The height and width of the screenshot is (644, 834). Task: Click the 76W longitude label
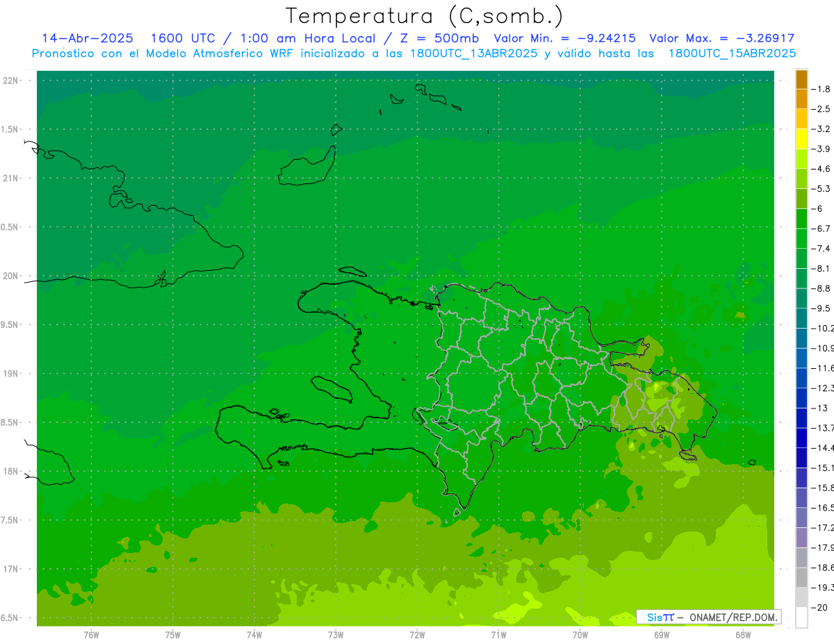coord(91,635)
